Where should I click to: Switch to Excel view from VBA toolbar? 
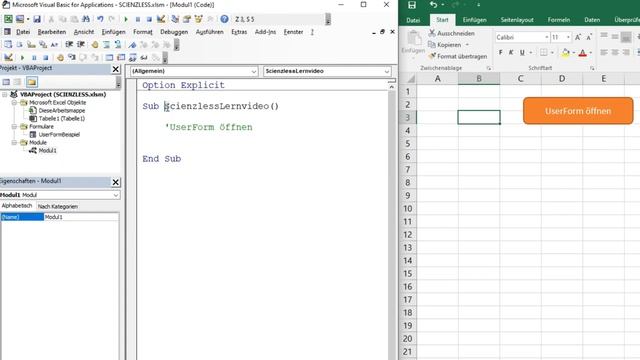[8, 19]
